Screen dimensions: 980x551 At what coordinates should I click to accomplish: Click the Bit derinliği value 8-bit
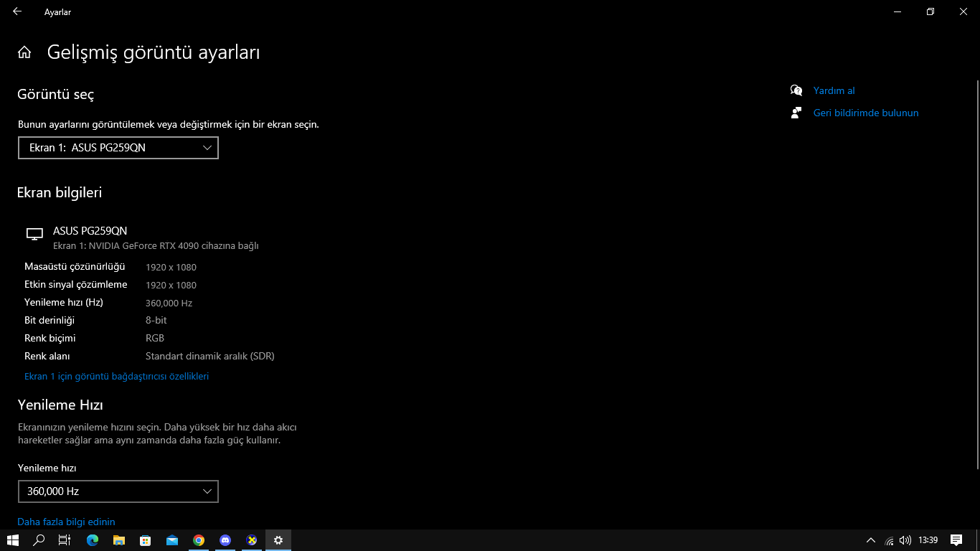[x=156, y=320]
